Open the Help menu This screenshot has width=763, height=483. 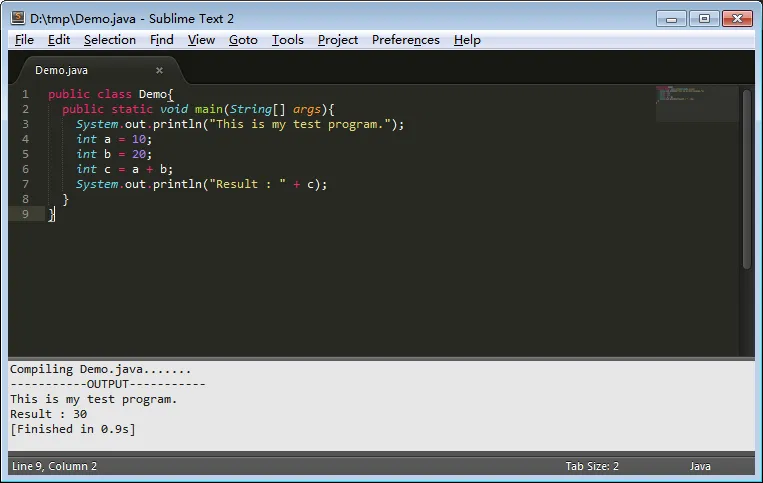pos(467,40)
